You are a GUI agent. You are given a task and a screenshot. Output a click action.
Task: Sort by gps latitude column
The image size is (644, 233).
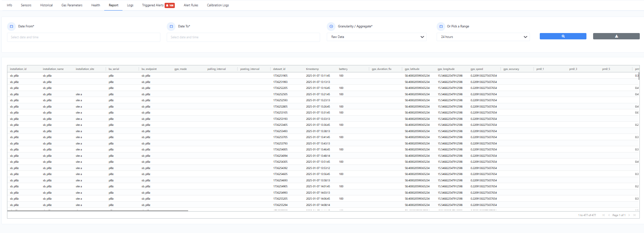(412, 69)
